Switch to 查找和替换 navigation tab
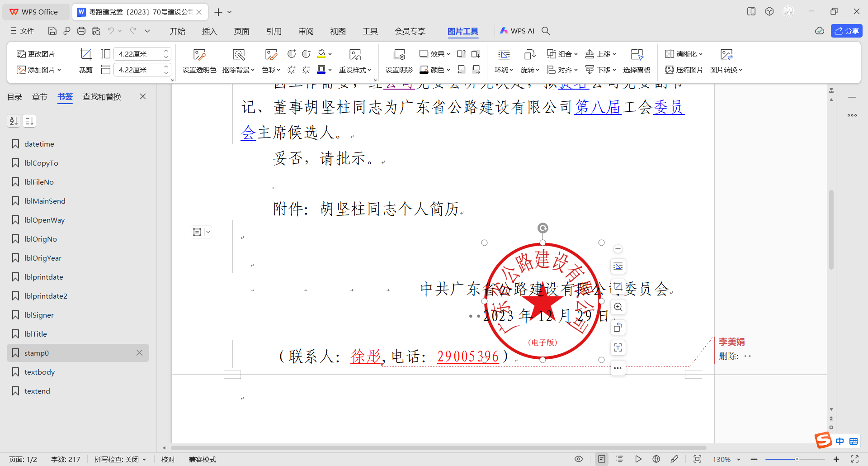 point(102,96)
